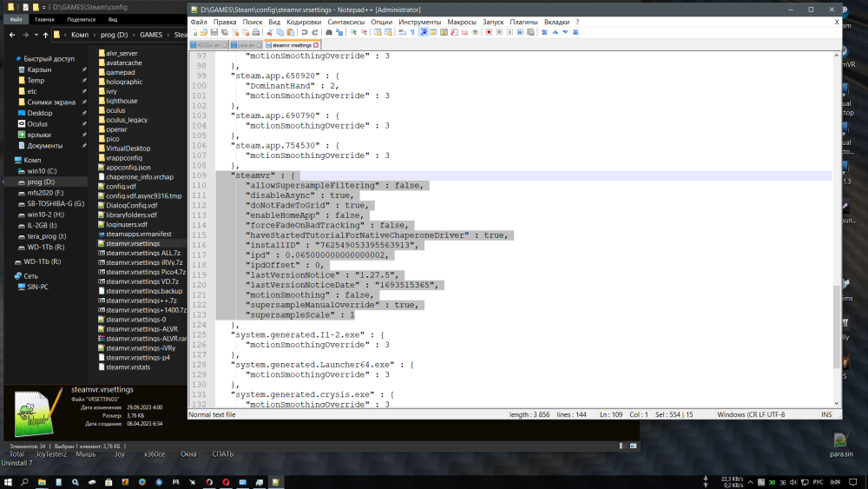The image size is (868, 489).
Task: Toggle file monitoring with the eye icon
Action: [475, 32]
